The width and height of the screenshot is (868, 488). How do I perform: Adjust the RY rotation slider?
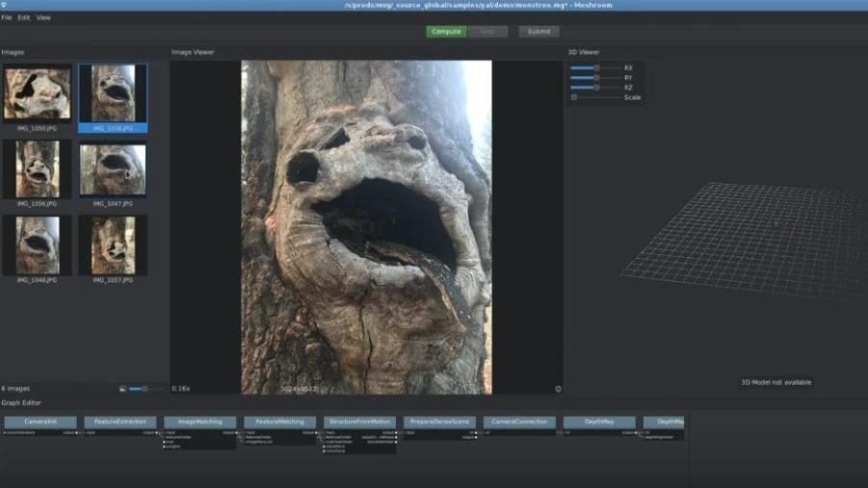(x=595, y=78)
